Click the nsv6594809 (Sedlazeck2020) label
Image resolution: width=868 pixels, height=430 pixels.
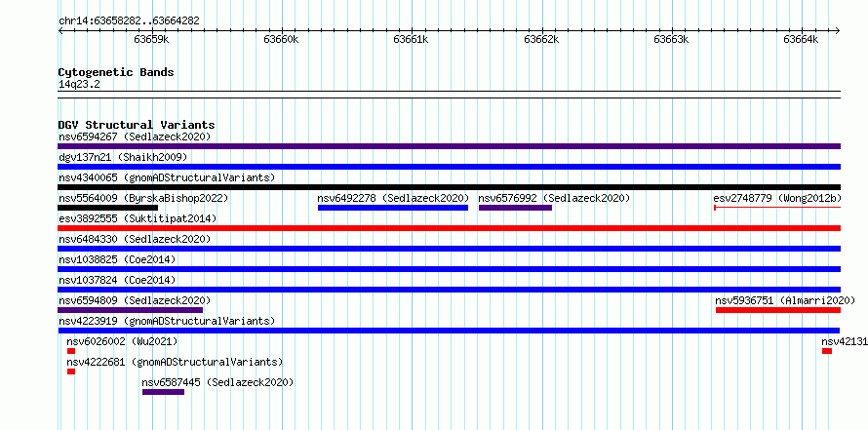[135, 300]
